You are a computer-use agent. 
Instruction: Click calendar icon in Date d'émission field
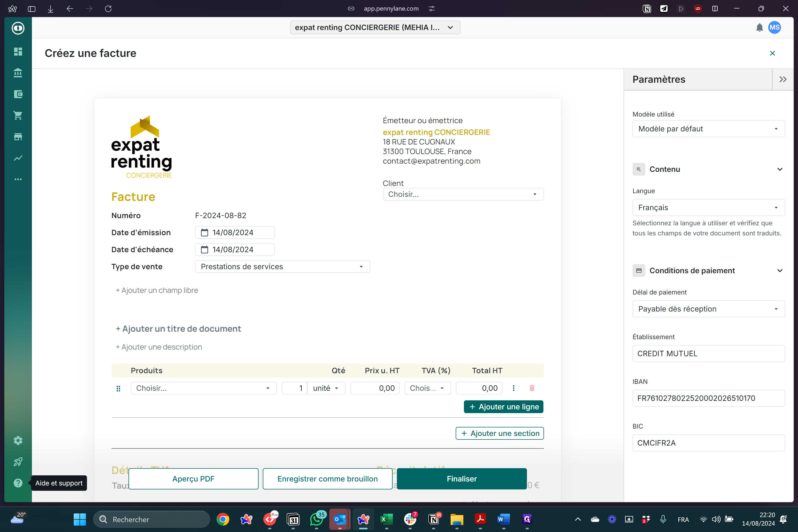[x=205, y=233]
